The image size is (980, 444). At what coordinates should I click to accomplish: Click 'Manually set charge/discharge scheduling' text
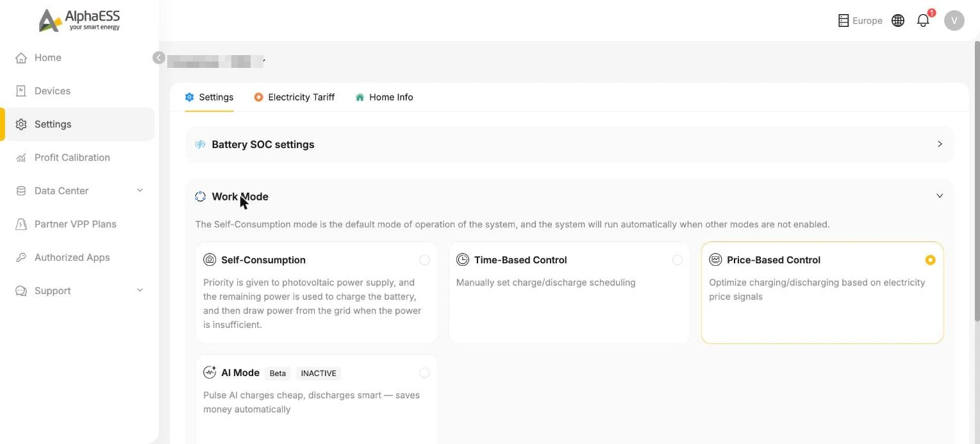tap(545, 283)
